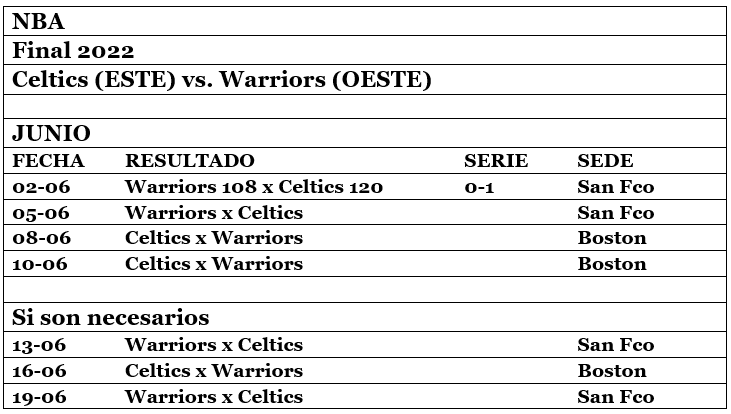The width and height of the screenshot is (731, 414).
Task: Click the FECHA column header
Action: pos(48,161)
